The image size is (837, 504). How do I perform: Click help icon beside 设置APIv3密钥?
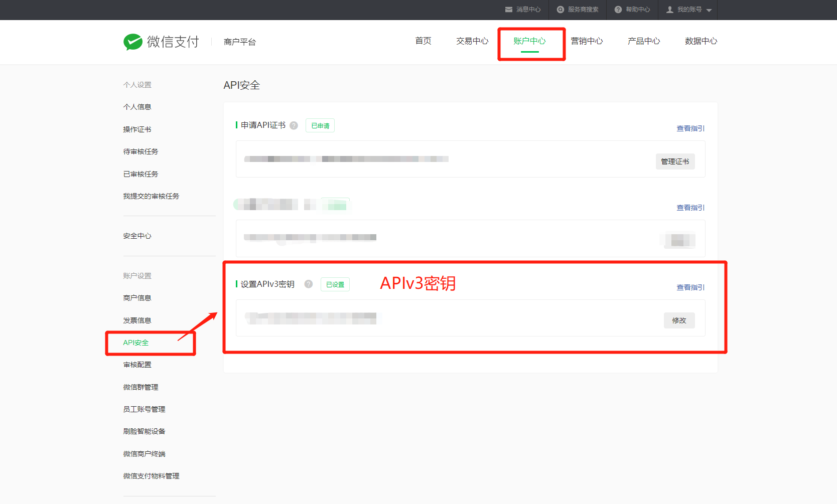pos(309,284)
